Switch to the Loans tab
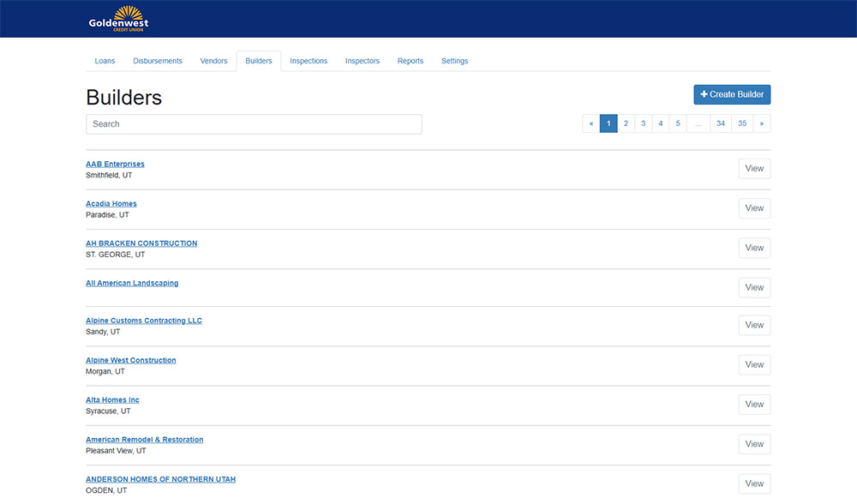Image resolution: width=857 pixels, height=504 pixels. (105, 61)
